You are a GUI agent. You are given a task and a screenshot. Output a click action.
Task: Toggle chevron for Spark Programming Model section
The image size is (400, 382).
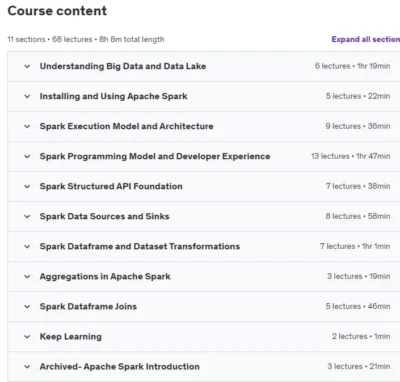[x=27, y=156]
